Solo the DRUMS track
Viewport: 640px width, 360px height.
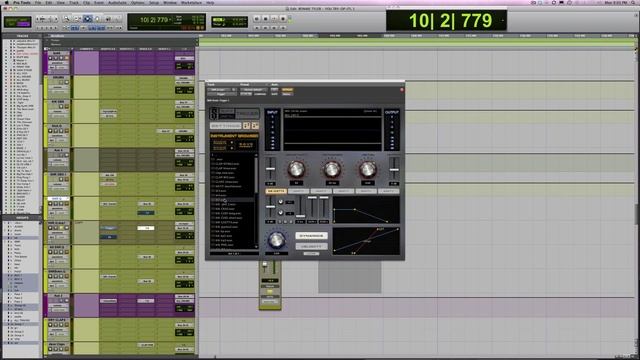pyautogui.click(x=61, y=82)
